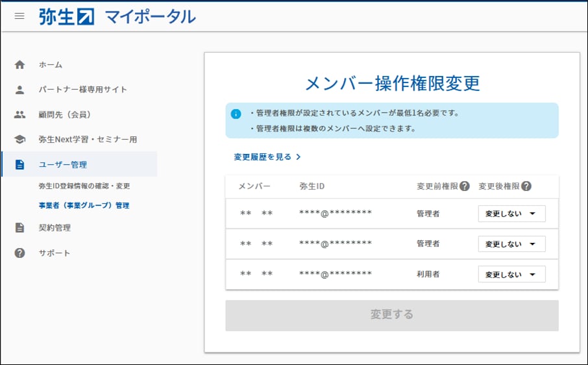Open the hamburger menu icon

point(19,16)
